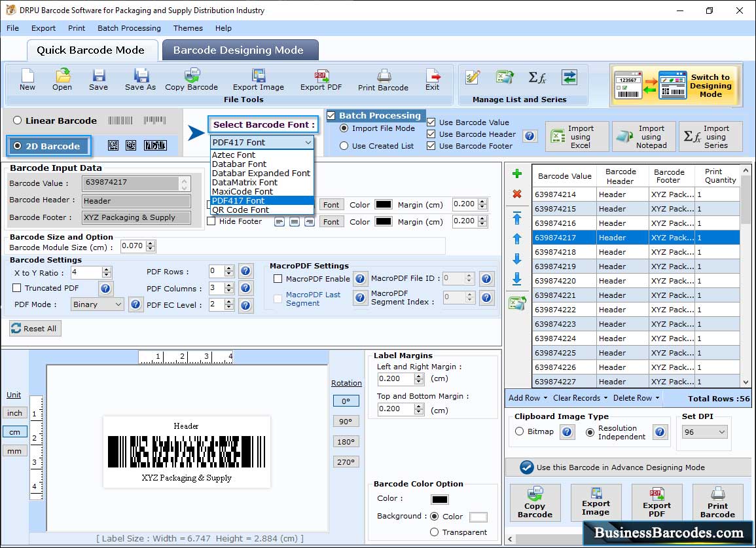Click Export Image toolbar icon
This screenshot has height=548, width=756.
point(259,80)
